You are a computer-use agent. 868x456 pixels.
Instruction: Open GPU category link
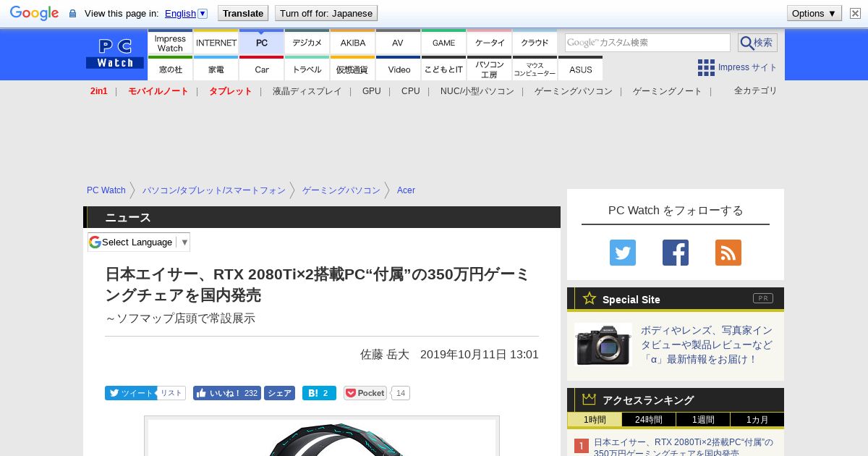[x=372, y=91]
